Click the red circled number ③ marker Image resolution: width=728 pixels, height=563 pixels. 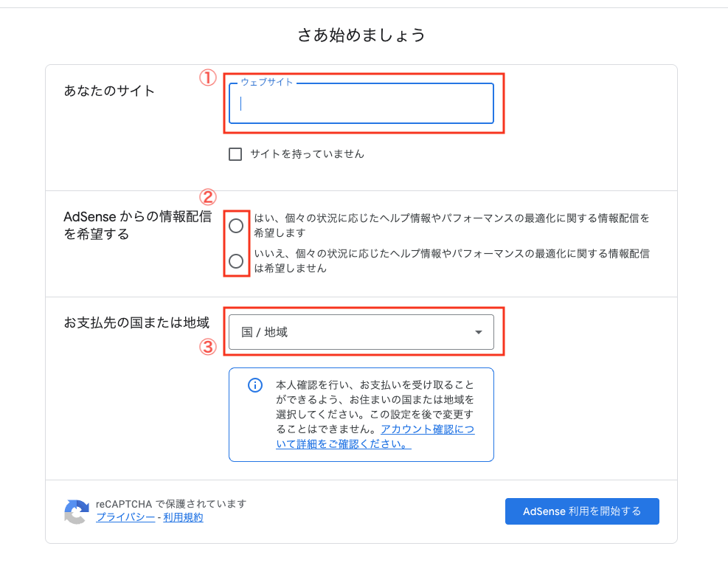click(x=209, y=347)
